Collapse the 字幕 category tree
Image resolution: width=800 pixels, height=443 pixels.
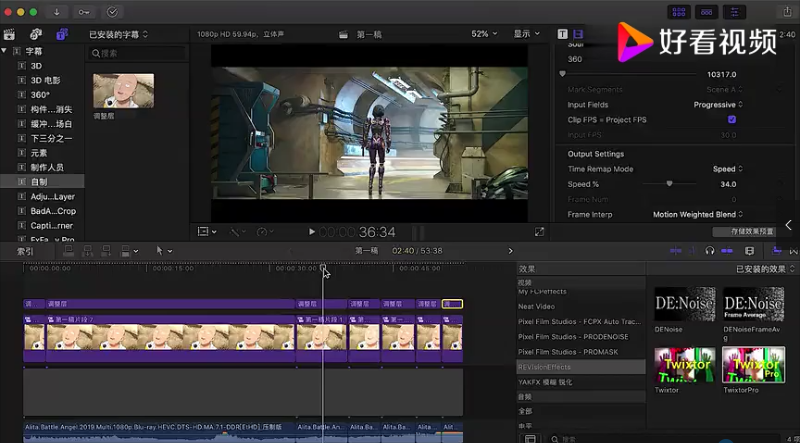[x=4, y=51]
